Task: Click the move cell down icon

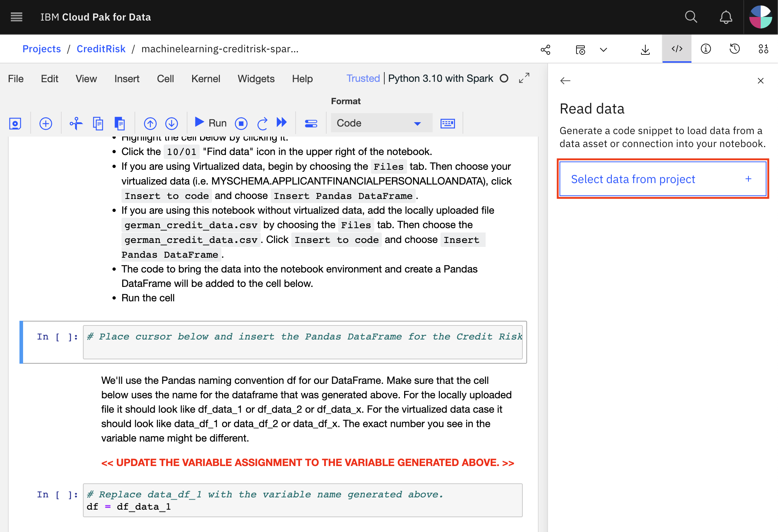Action: (x=172, y=123)
